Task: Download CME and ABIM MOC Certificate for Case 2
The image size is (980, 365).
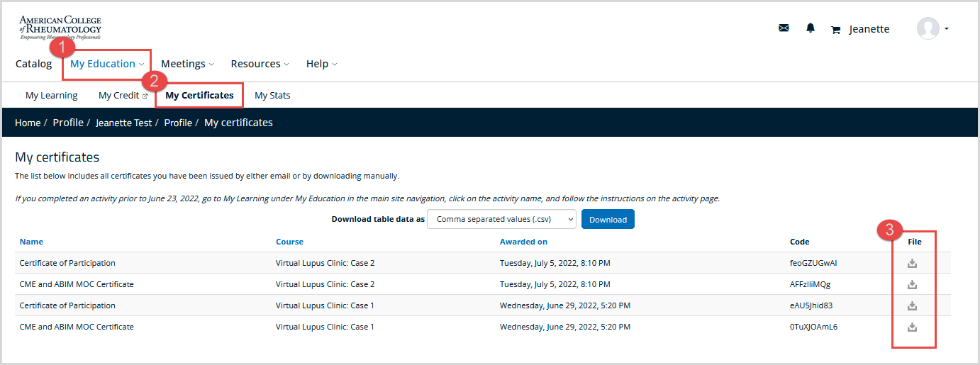Action: pyautogui.click(x=913, y=285)
